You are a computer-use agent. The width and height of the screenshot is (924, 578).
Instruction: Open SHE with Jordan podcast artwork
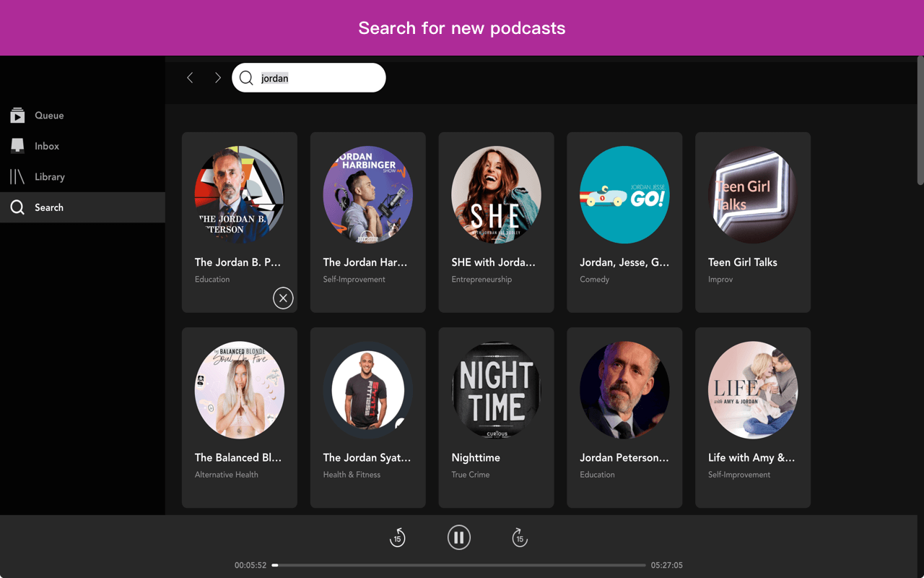(x=496, y=194)
